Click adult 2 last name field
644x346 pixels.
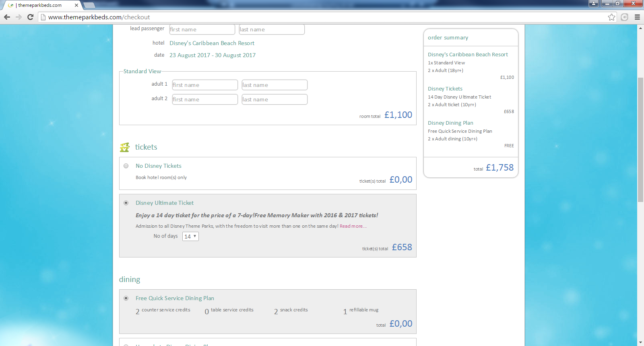point(275,99)
